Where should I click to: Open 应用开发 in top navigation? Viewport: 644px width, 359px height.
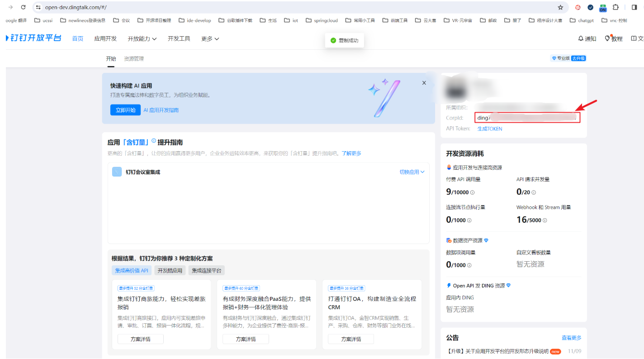coord(105,39)
